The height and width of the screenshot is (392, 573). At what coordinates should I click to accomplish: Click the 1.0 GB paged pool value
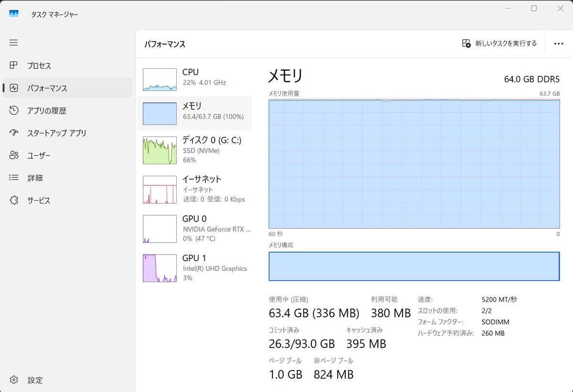coord(286,374)
